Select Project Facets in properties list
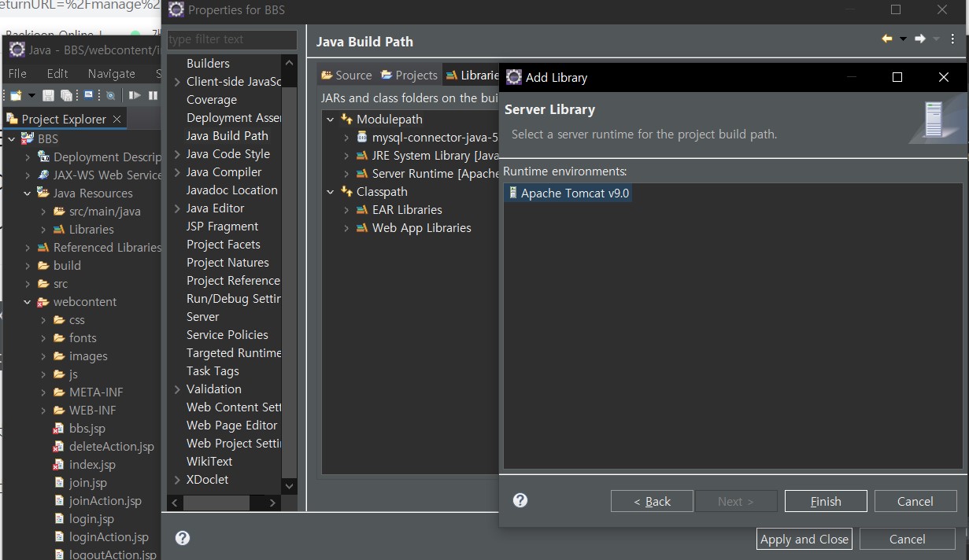 point(223,245)
